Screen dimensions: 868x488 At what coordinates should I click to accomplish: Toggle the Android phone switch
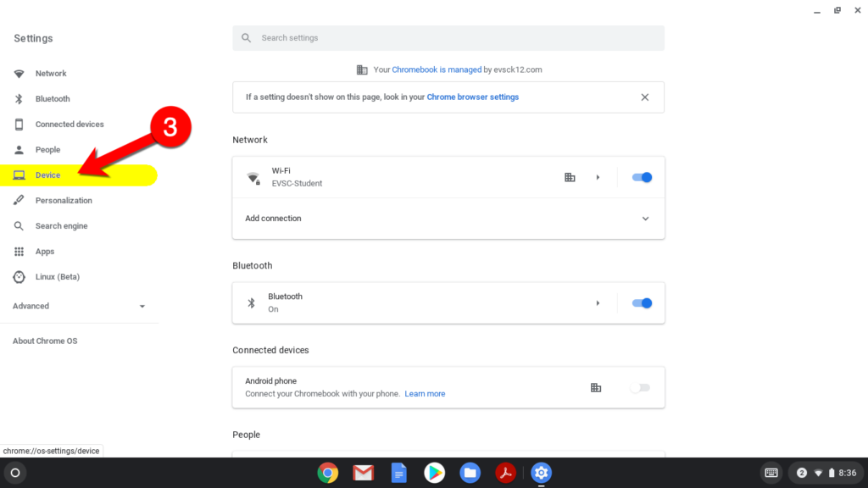tap(640, 388)
